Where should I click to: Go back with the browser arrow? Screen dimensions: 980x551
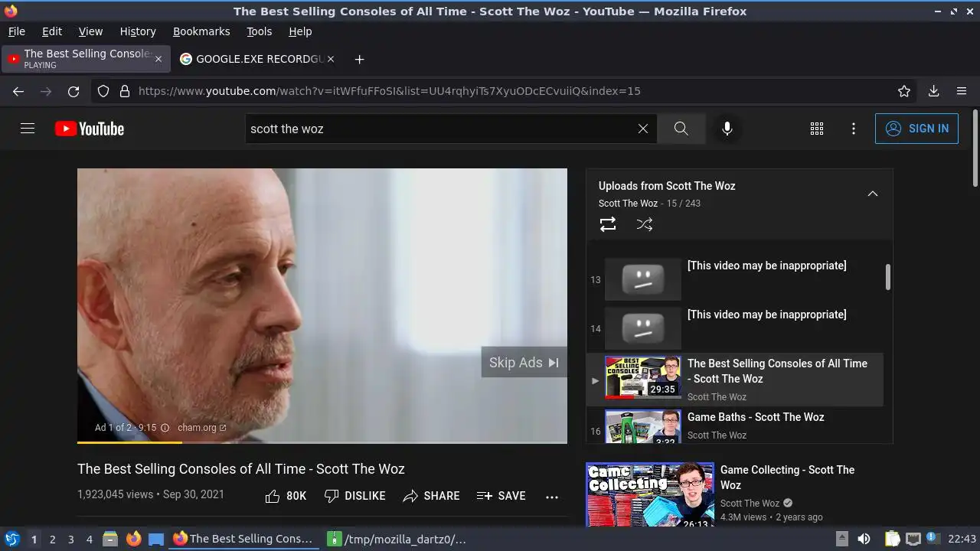coord(18,91)
